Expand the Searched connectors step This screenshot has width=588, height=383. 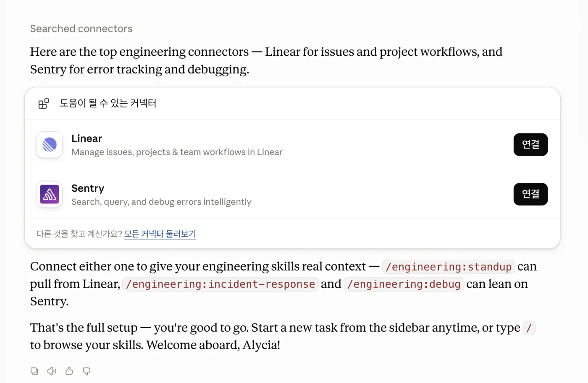[x=81, y=29]
